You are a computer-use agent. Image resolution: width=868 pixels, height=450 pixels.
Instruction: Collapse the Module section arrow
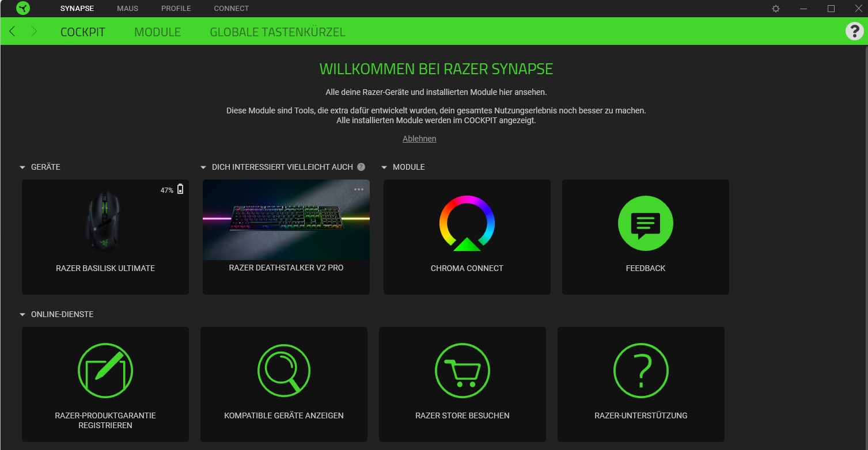384,167
